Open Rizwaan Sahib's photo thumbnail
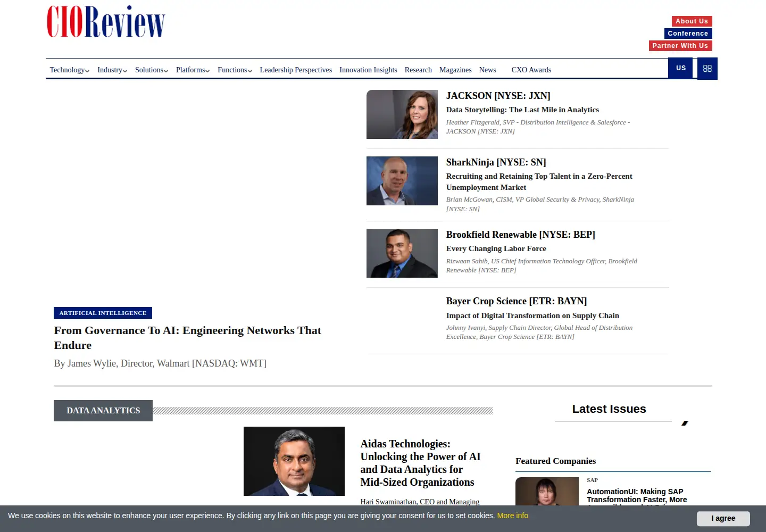This screenshot has width=766, height=532. coord(402,253)
